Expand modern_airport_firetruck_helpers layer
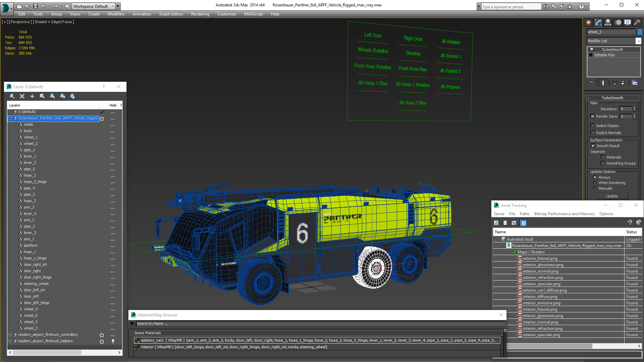 click(x=10, y=341)
